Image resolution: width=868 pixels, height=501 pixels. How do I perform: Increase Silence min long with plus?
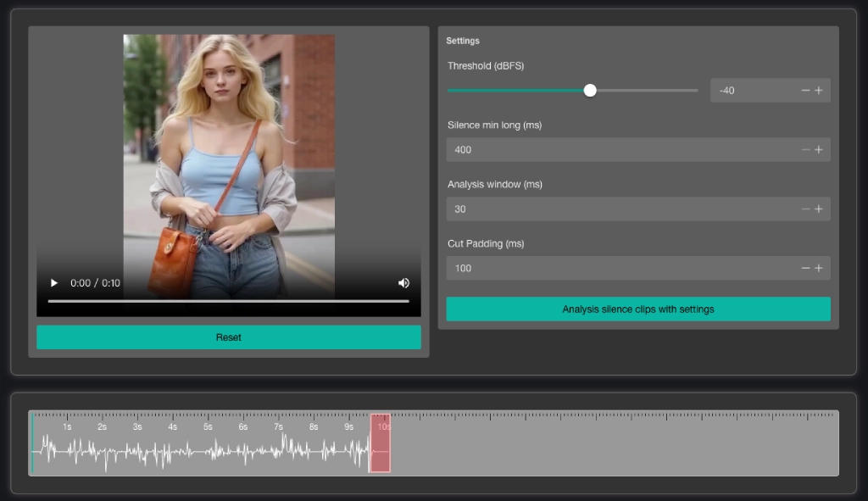pyautogui.click(x=819, y=150)
